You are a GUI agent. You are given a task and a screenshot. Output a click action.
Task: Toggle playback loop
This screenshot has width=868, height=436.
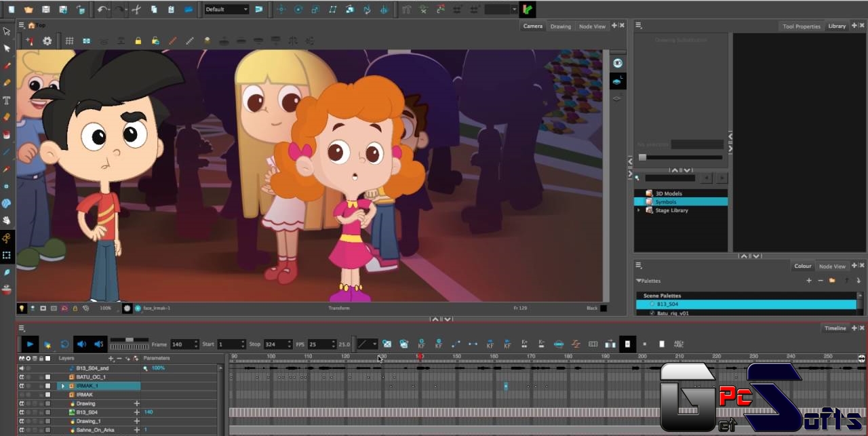coord(64,344)
